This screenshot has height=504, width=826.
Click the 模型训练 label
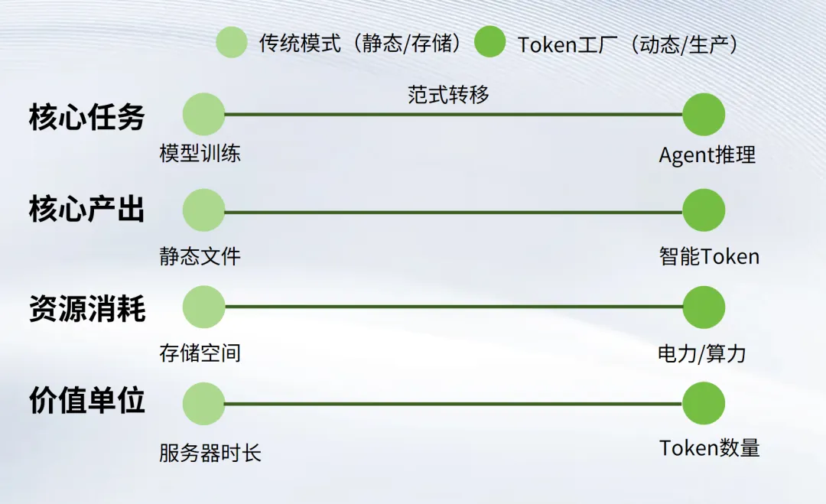pos(200,153)
